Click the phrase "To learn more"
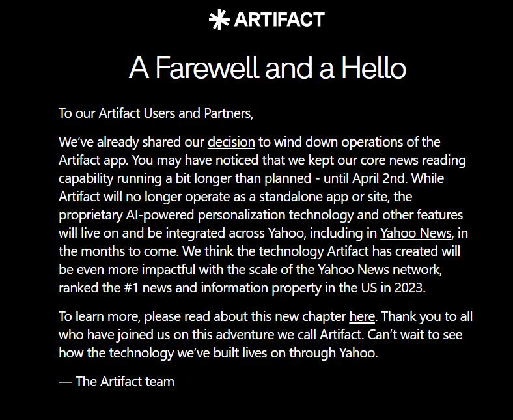Image resolution: width=513 pixels, height=420 pixels. tap(98, 317)
